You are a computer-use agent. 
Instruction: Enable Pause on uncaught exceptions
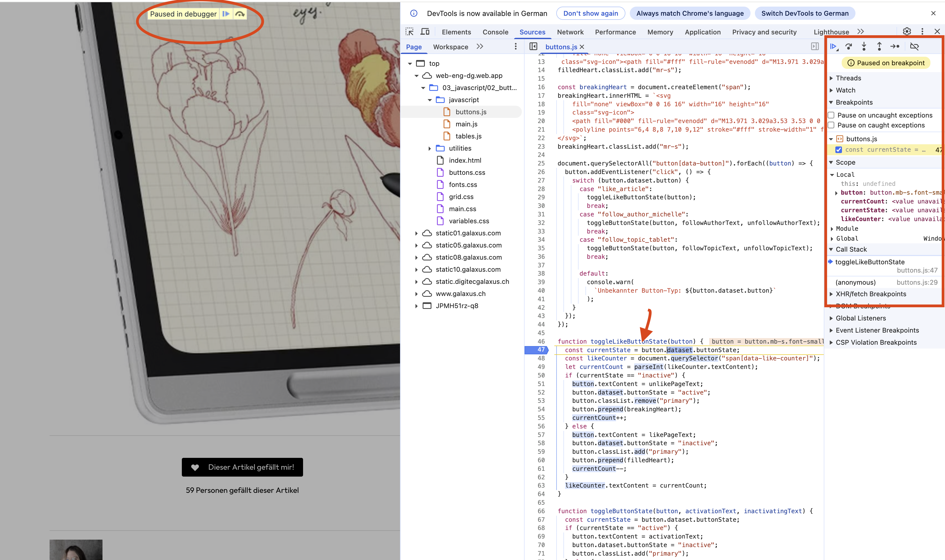coord(831,115)
